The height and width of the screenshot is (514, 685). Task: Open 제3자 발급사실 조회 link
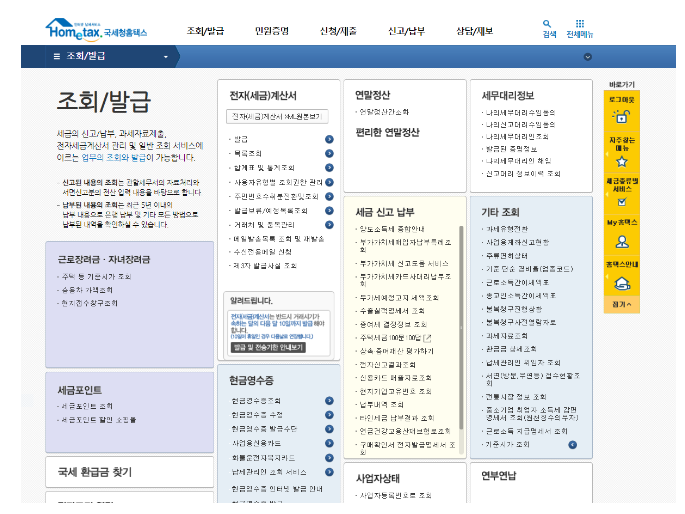(x=265, y=266)
